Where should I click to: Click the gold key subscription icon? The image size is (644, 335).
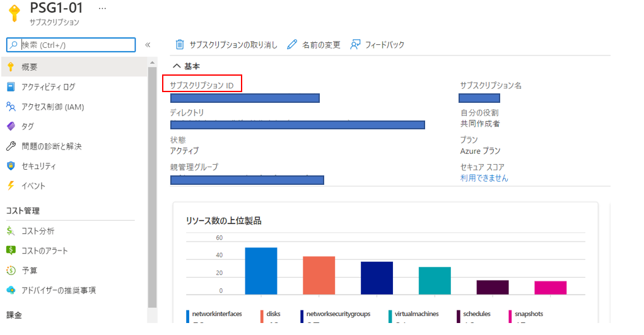pos(15,13)
